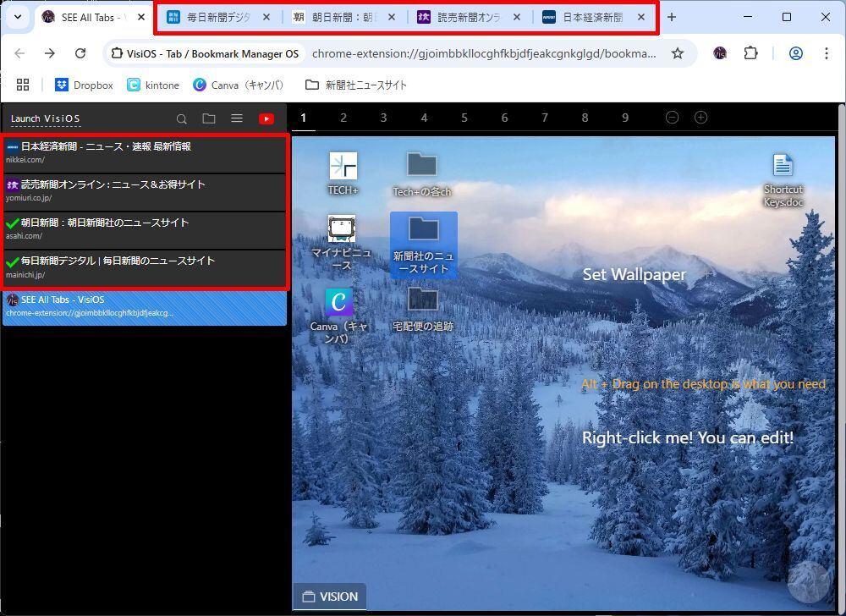The height and width of the screenshot is (616, 846).
Task: Open the VisiOS extension icon in toolbar
Action: tap(720, 53)
